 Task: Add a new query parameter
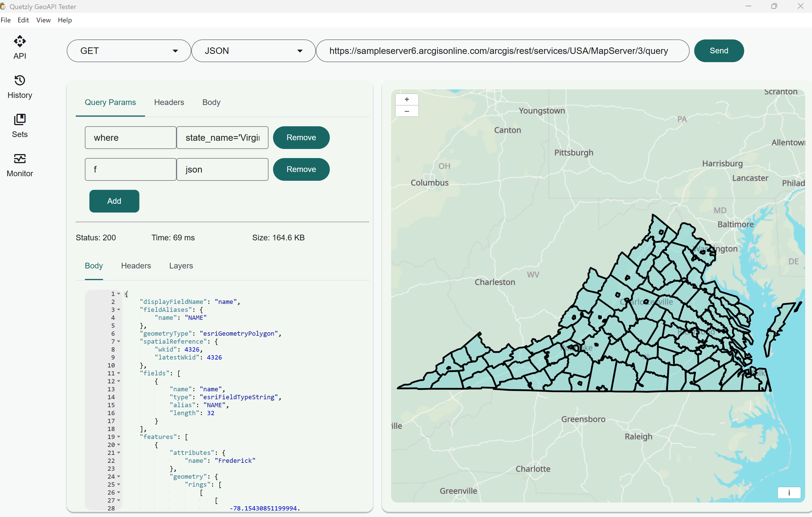click(114, 201)
